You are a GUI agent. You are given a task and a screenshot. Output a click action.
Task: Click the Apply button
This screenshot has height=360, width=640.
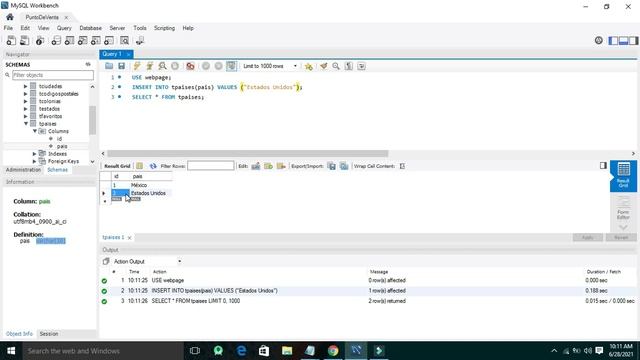coord(588,238)
